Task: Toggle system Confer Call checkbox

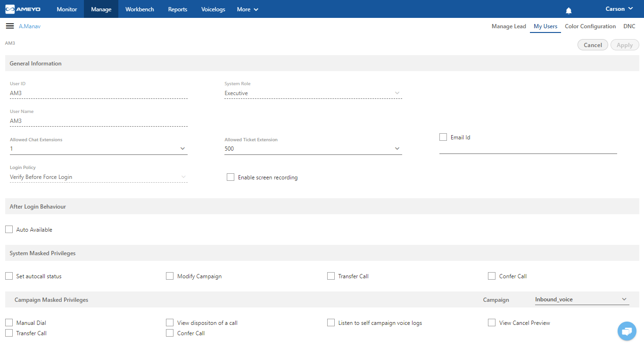Action: [492, 276]
